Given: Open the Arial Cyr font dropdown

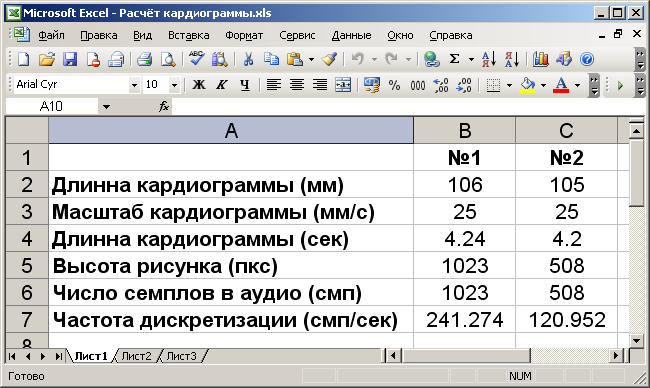Looking at the screenshot, I should pyautogui.click(x=134, y=85).
